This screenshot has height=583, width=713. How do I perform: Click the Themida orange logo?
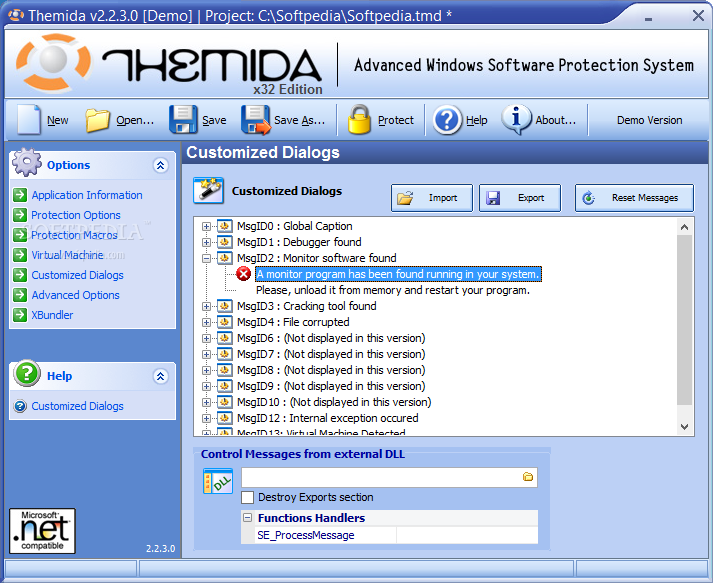tap(54, 62)
